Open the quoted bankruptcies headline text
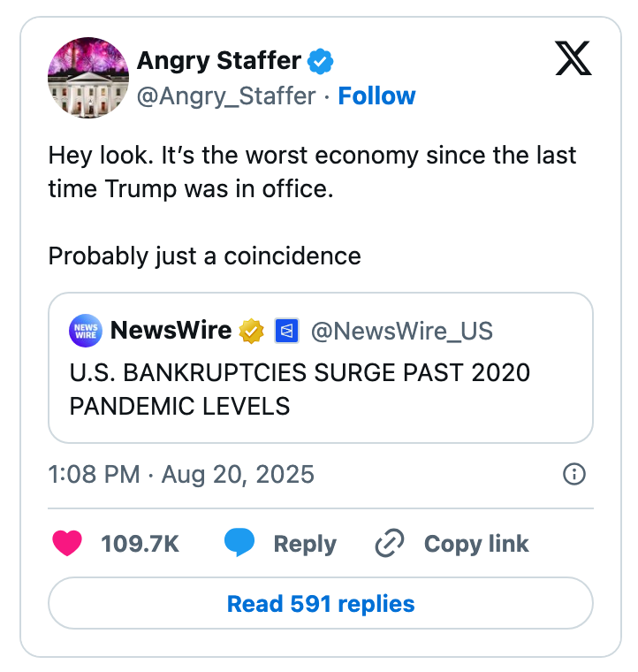This screenshot has width=638, height=672. pyautogui.click(x=300, y=389)
